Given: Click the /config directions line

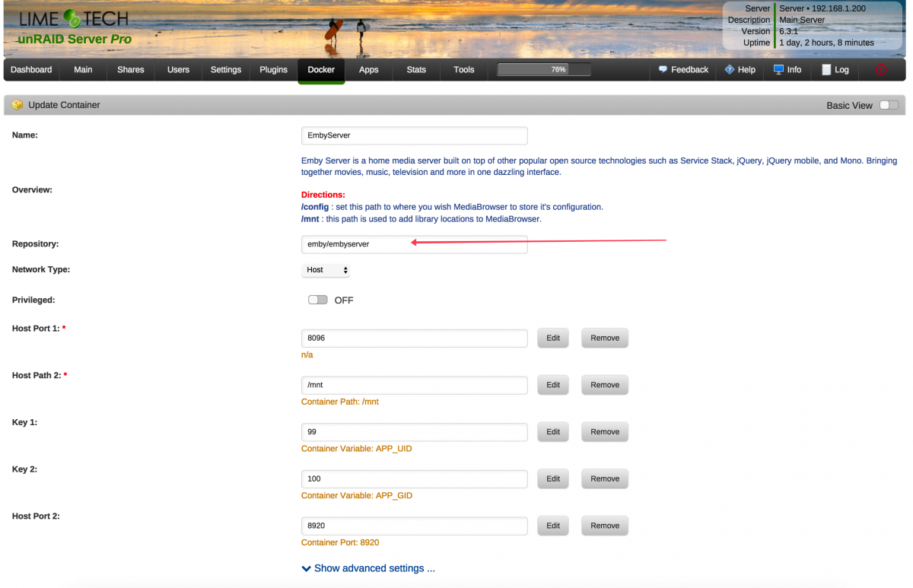Looking at the screenshot, I should point(452,207).
